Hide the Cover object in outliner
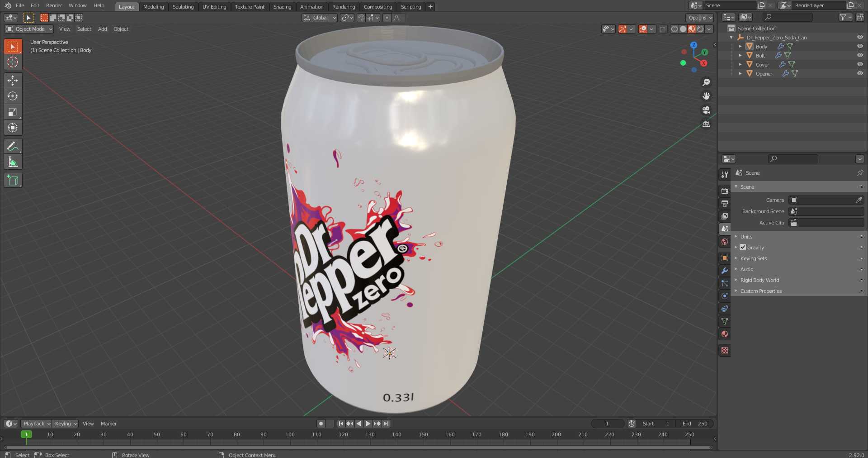The height and width of the screenshot is (458, 868). pos(860,64)
